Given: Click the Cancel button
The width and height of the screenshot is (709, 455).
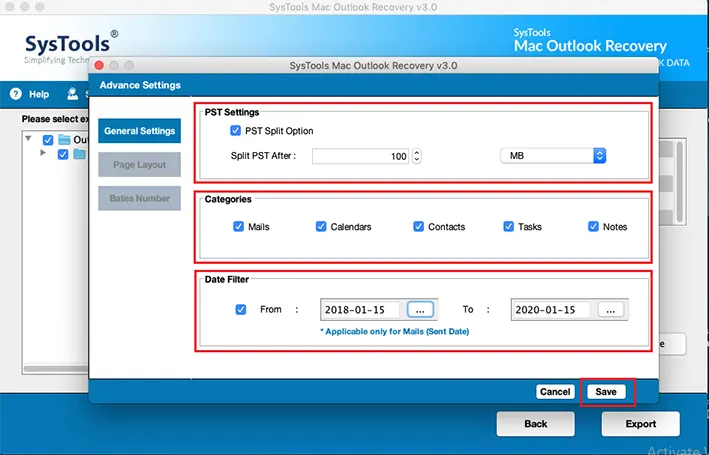Looking at the screenshot, I should point(555,392).
